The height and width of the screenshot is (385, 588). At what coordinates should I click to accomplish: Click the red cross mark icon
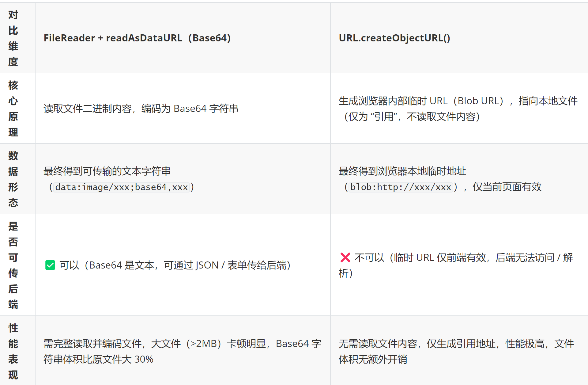coord(345,257)
